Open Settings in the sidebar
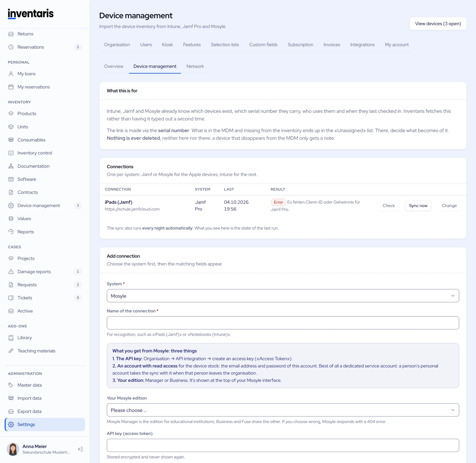The height and width of the screenshot is (463, 476). click(45, 425)
